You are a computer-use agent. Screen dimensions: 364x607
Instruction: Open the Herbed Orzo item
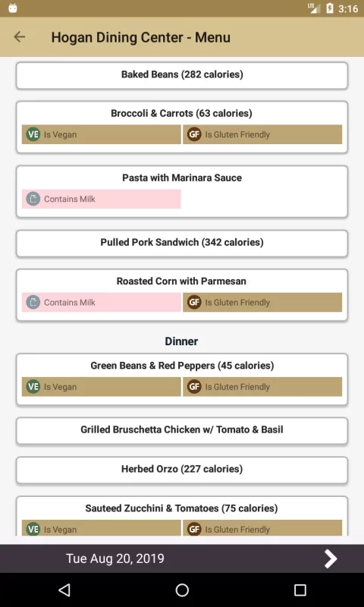coord(182,470)
